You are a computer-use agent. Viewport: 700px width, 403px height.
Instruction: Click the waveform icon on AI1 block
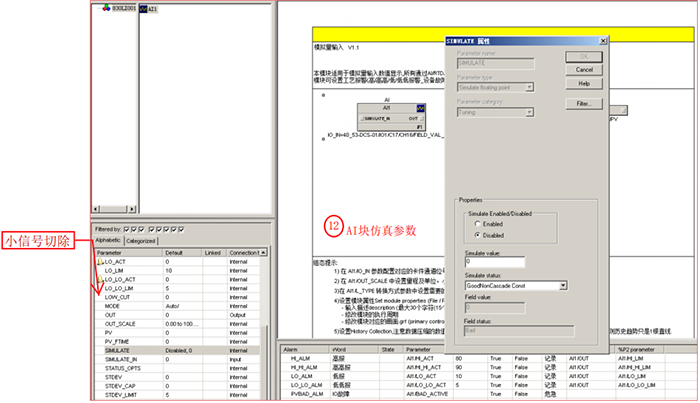(422, 109)
